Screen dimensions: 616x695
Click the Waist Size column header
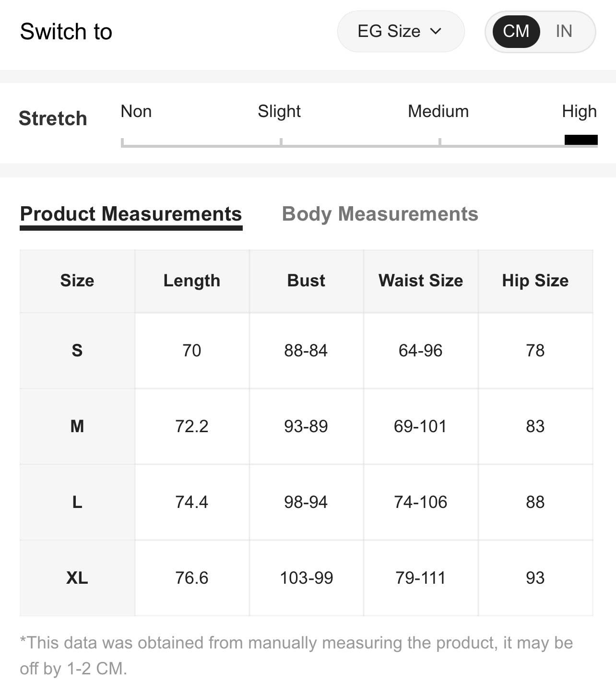click(x=421, y=281)
